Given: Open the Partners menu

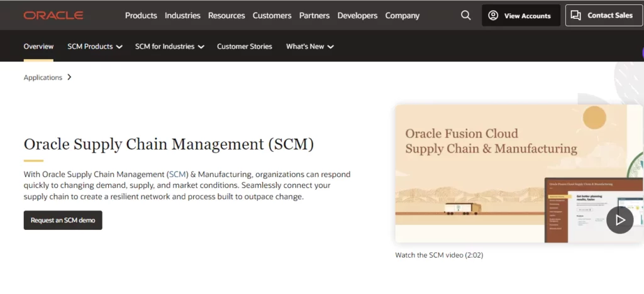Looking at the screenshot, I should coord(314,16).
